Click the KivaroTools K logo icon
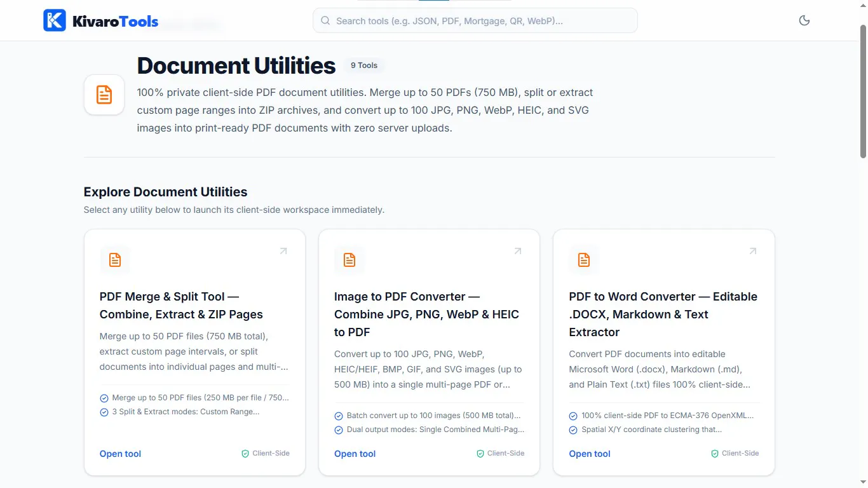This screenshot has width=868, height=488. (54, 20)
